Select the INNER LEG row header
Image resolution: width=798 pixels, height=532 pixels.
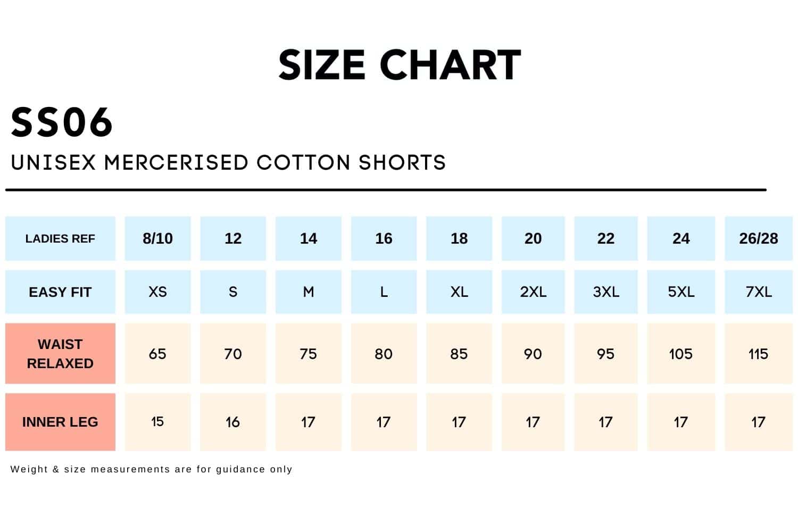[60, 422]
